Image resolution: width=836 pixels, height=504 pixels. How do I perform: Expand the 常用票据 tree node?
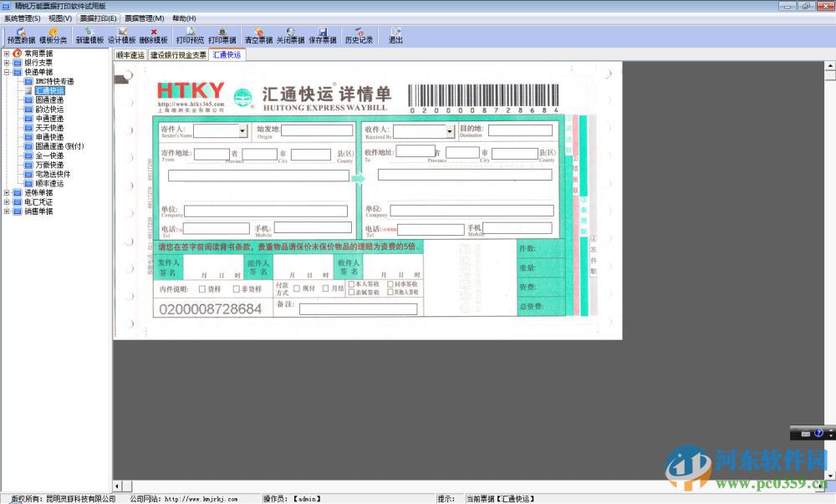click(7, 53)
